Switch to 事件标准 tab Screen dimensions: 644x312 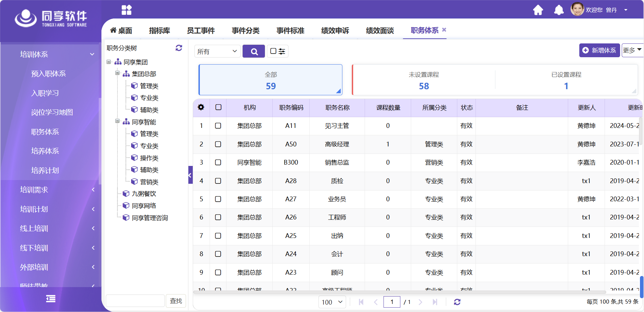290,31
